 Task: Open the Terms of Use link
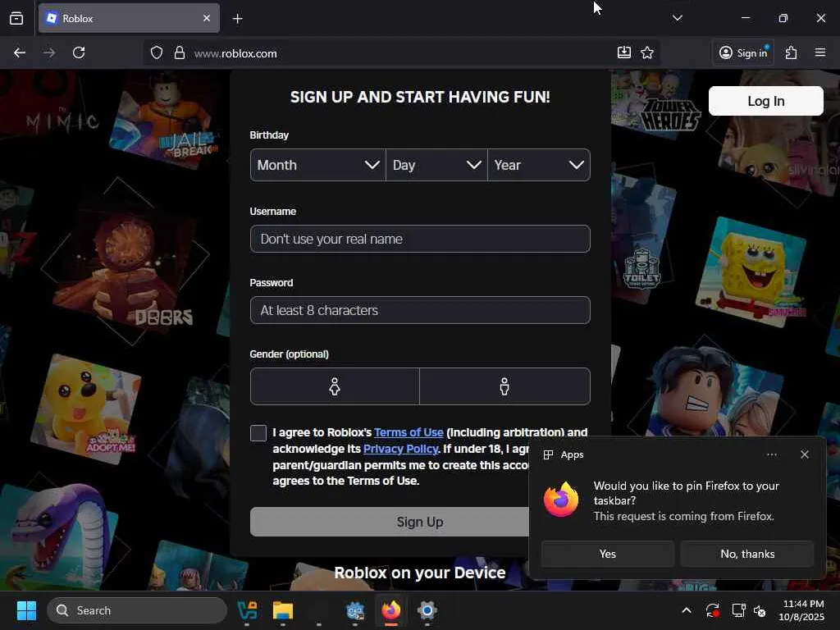click(409, 432)
